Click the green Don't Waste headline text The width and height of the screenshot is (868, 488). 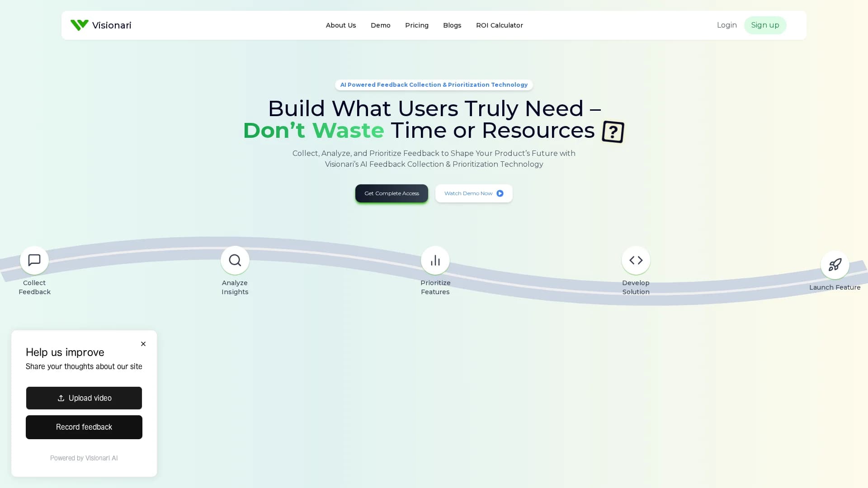tap(314, 131)
